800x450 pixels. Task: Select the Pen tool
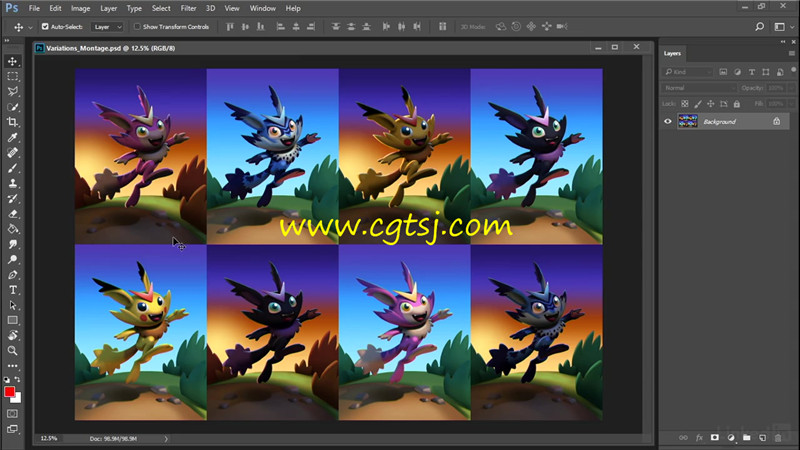coord(12,275)
